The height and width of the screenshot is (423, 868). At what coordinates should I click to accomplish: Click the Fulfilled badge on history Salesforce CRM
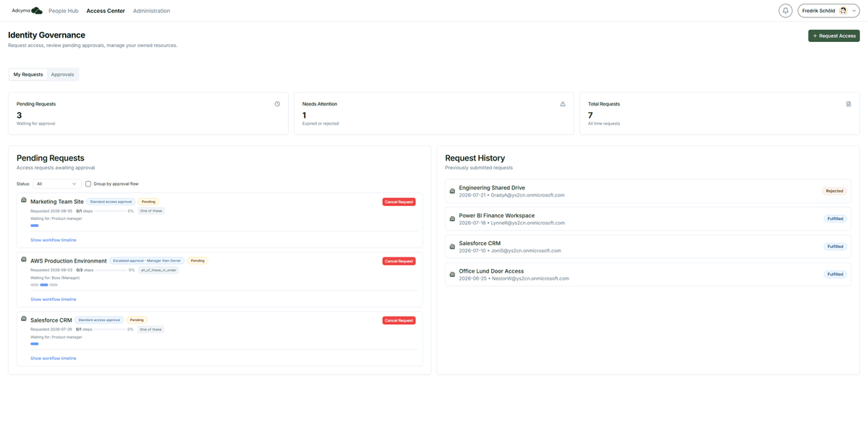835,247
